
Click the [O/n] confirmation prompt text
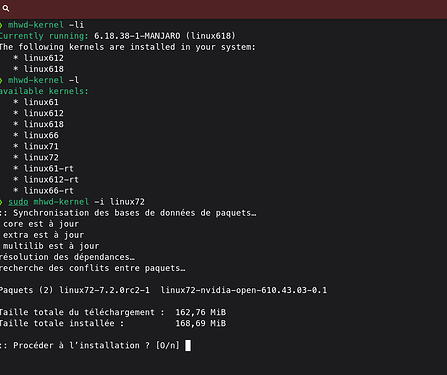(x=168, y=345)
